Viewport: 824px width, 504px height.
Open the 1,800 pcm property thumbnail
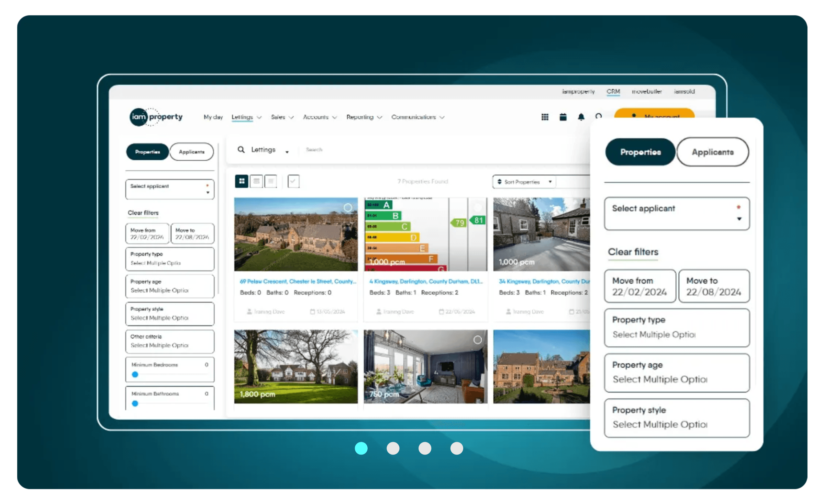(x=296, y=367)
